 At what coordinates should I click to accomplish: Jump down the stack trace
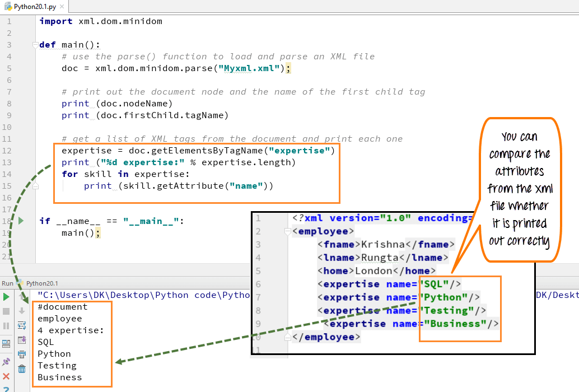click(21, 310)
